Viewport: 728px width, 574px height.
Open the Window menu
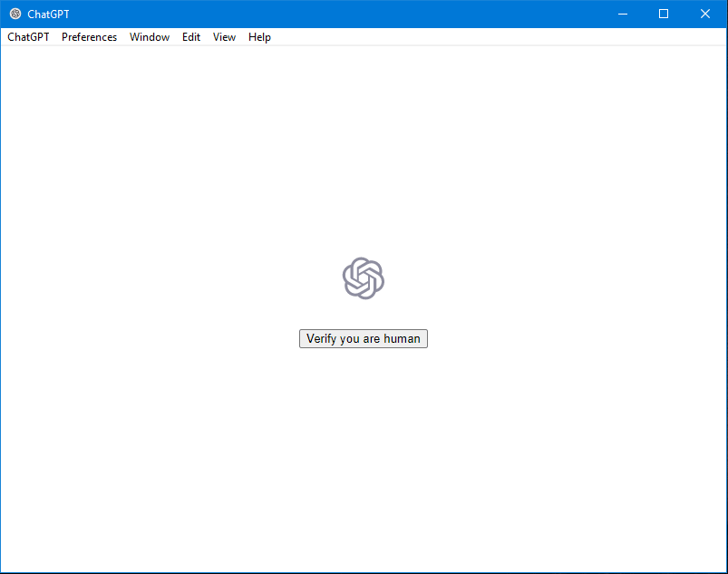click(x=150, y=37)
